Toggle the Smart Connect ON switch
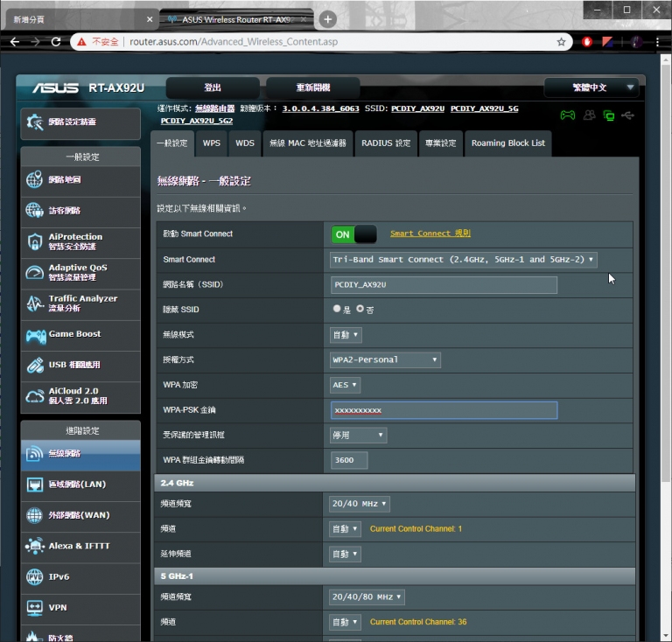 (x=353, y=234)
